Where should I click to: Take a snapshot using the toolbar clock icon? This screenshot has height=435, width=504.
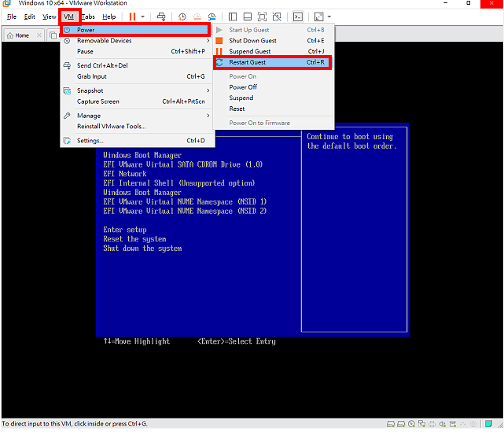point(182,17)
